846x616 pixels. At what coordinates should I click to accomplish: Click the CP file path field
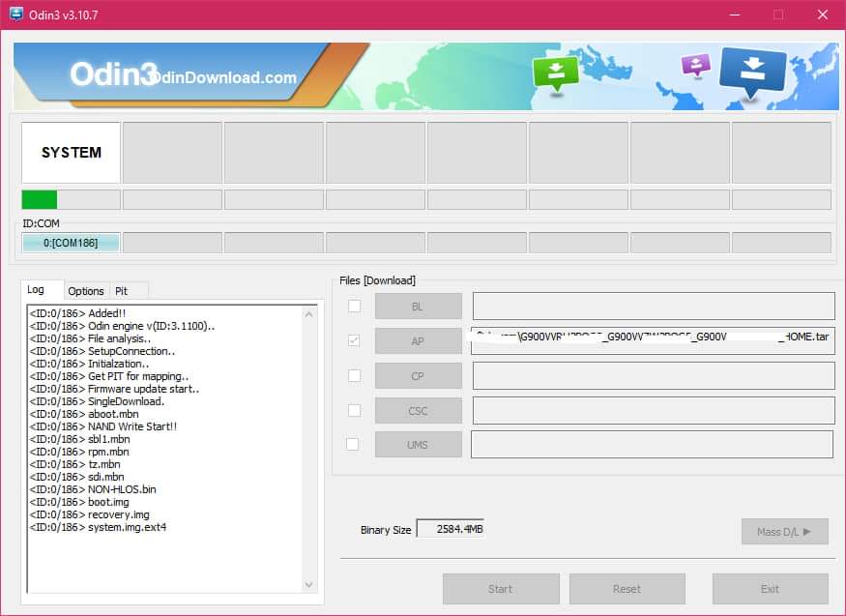click(x=654, y=376)
